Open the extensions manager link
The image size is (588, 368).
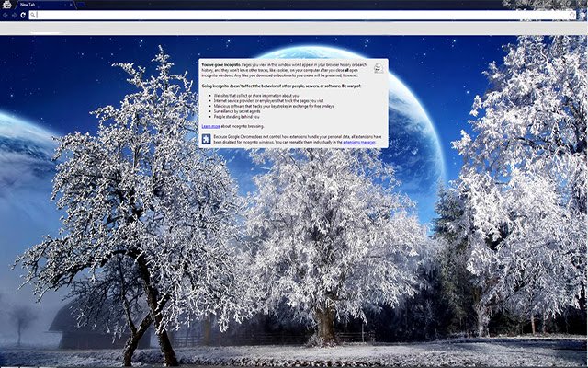coord(359,143)
